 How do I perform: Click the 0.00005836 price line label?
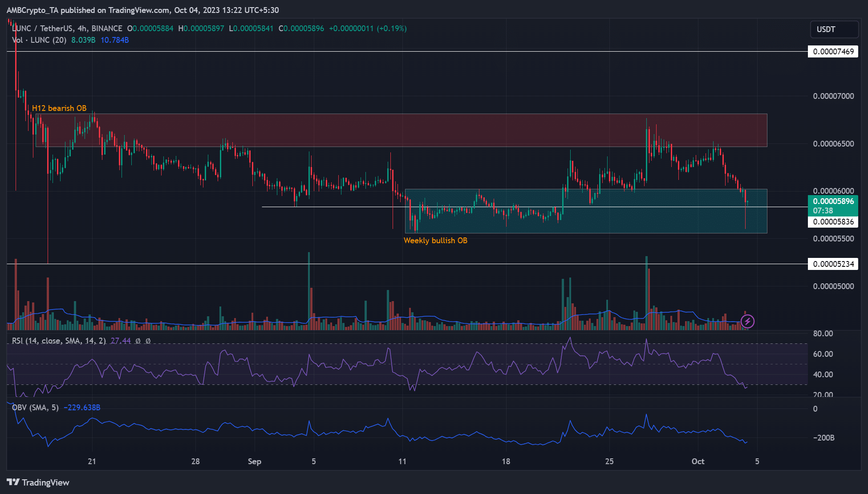pyautogui.click(x=833, y=222)
